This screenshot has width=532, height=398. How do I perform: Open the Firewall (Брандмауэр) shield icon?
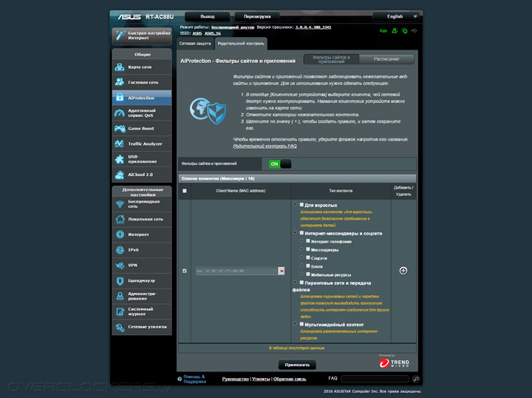[x=120, y=280]
